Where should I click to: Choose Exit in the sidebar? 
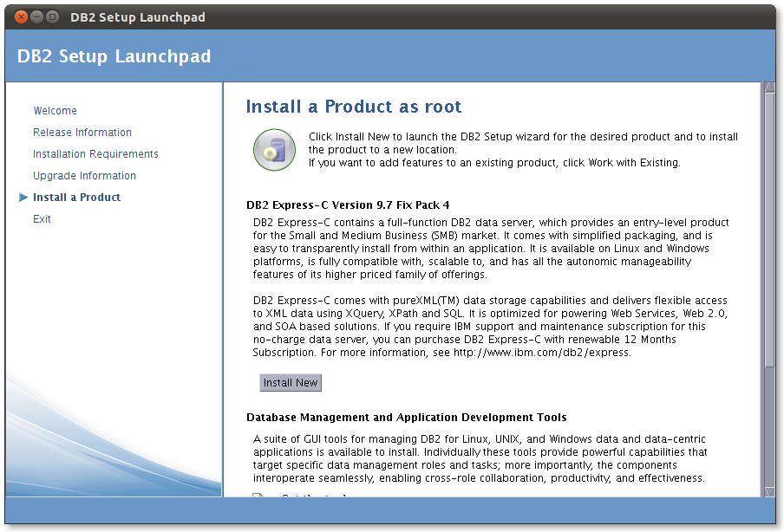click(42, 219)
